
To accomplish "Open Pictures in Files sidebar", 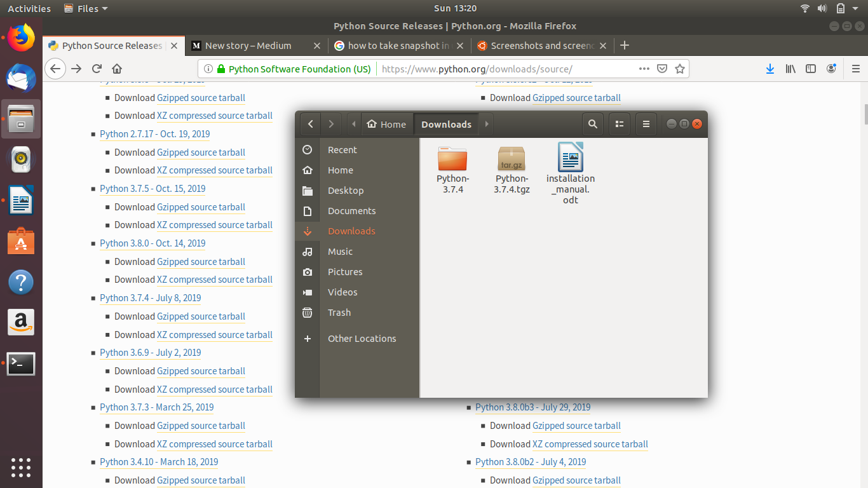I will (357, 272).
